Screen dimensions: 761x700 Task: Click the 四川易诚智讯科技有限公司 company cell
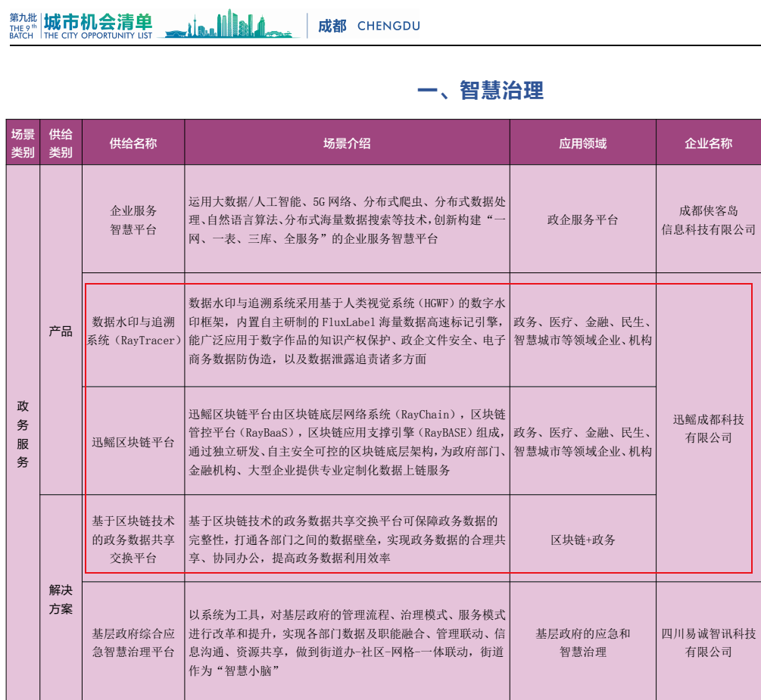[x=708, y=642]
